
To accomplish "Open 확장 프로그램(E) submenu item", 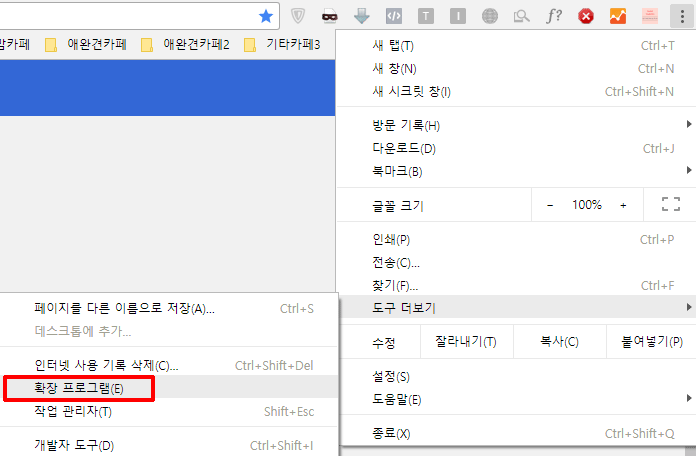I will click(x=169, y=389).
